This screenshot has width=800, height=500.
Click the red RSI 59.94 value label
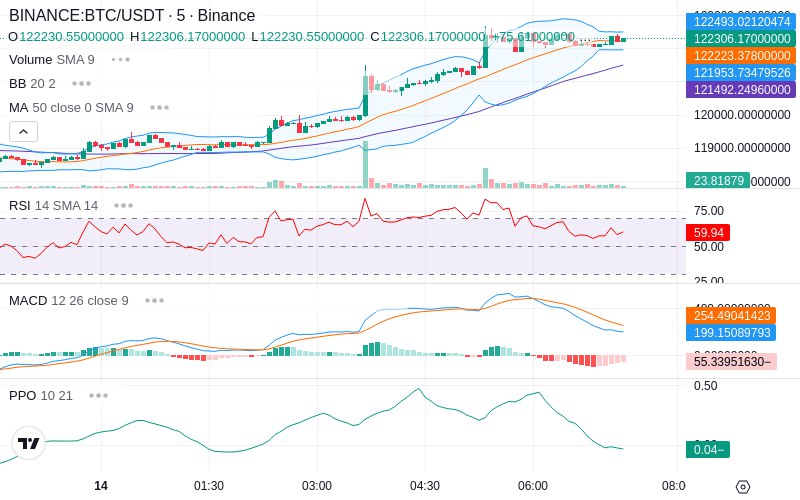708,233
